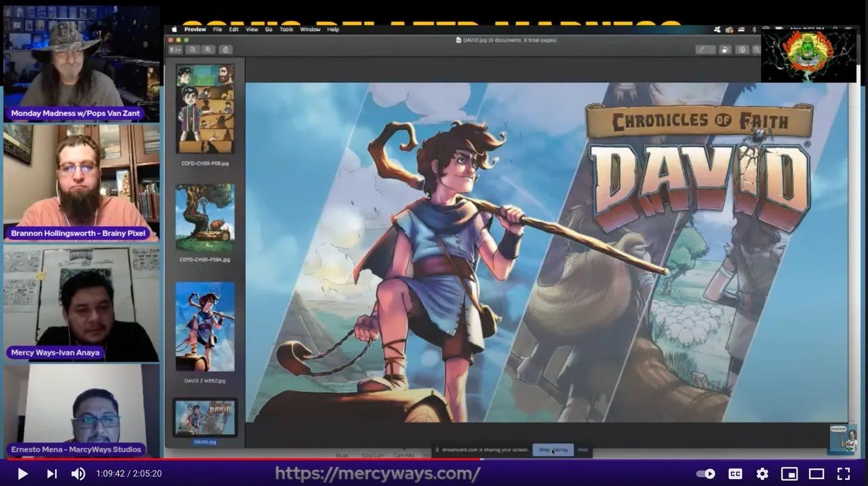Click the Stop sharing button
868x486 pixels.
pyautogui.click(x=553, y=449)
